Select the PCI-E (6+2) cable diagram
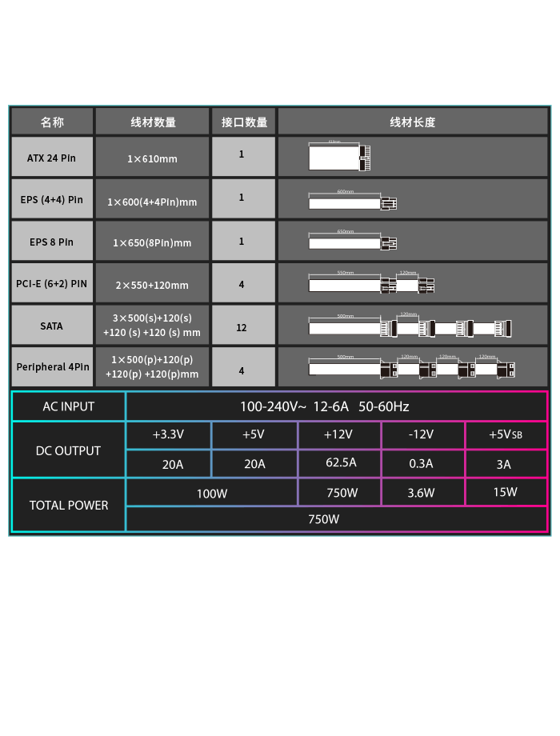The width and height of the screenshot is (560, 736). pos(371,284)
